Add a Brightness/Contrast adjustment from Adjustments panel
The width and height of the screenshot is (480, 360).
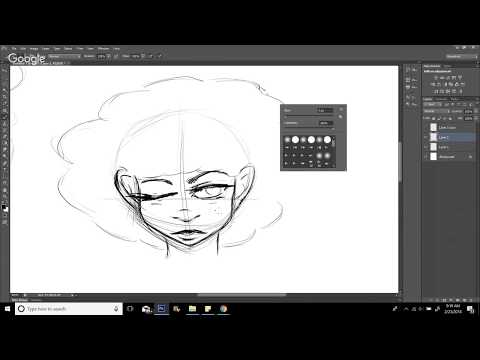(436, 78)
